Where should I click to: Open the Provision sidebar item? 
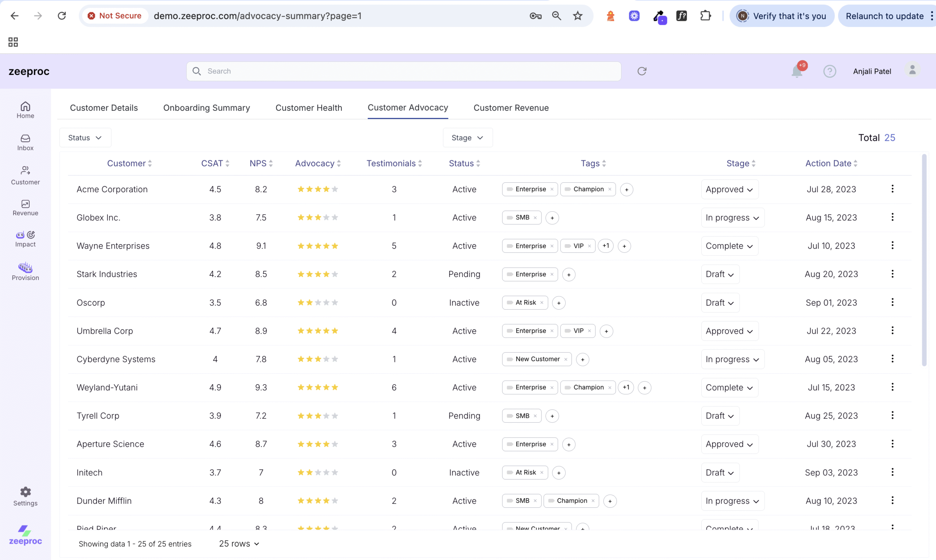(25, 271)
